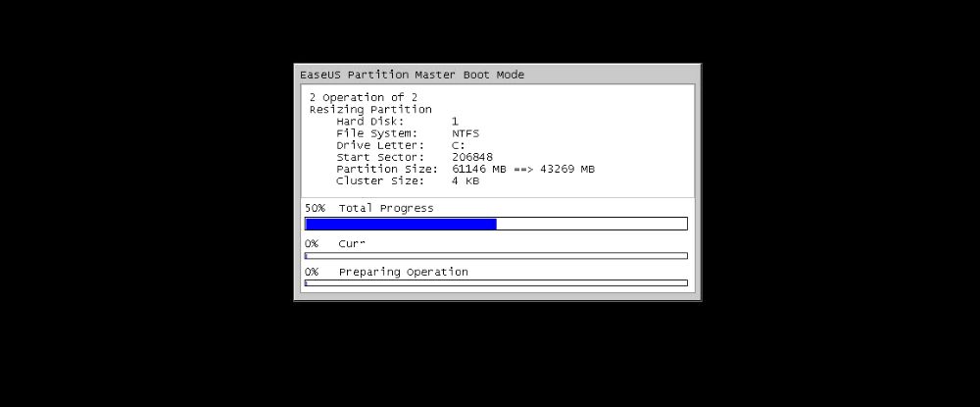Click the Preparing Operation progress bar
This screenshot has height=407, width=980.
tap(496, 283)
